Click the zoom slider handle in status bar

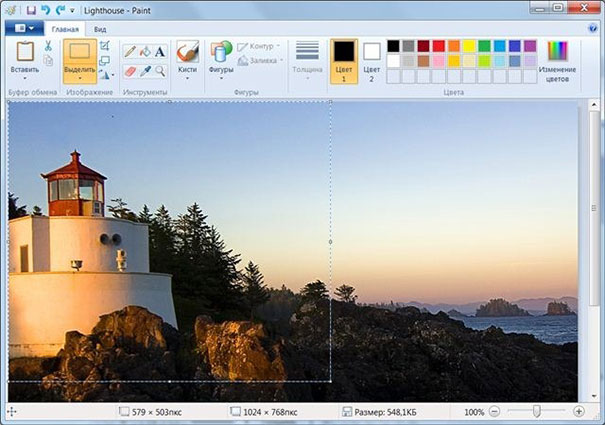537,411
